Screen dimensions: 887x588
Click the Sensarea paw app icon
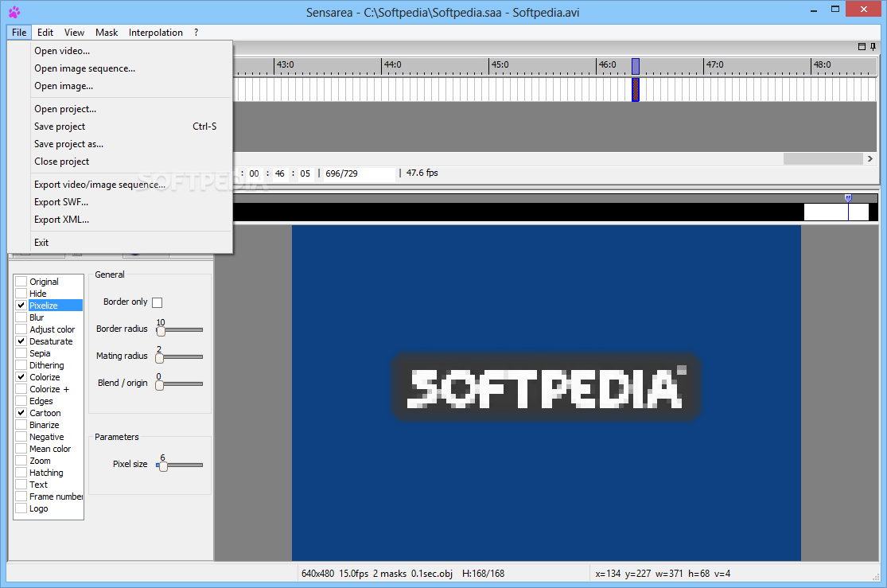[14, 12]
